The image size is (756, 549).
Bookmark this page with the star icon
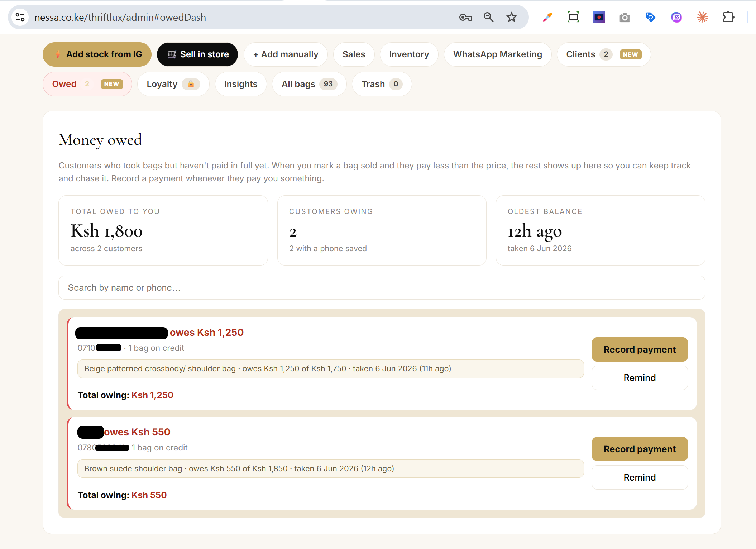tap(512, 17)
